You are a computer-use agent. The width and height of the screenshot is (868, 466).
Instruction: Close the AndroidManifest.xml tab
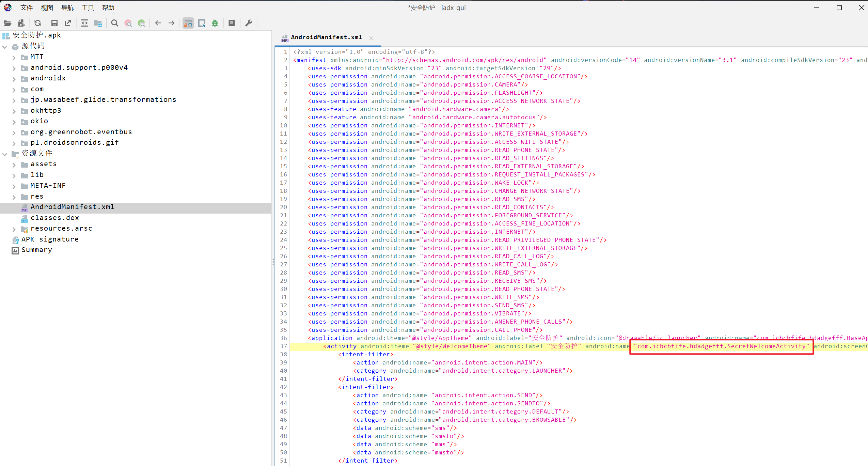[x=371, y=38]
